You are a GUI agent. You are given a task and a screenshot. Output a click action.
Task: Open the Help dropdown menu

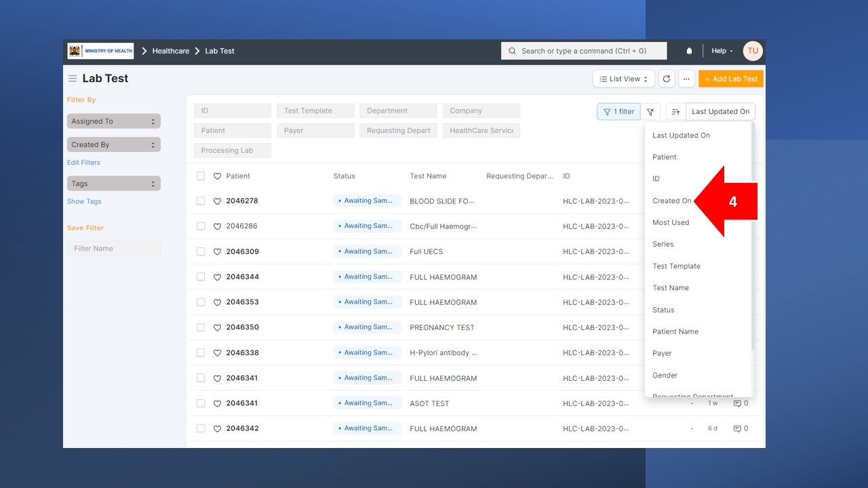722,51
